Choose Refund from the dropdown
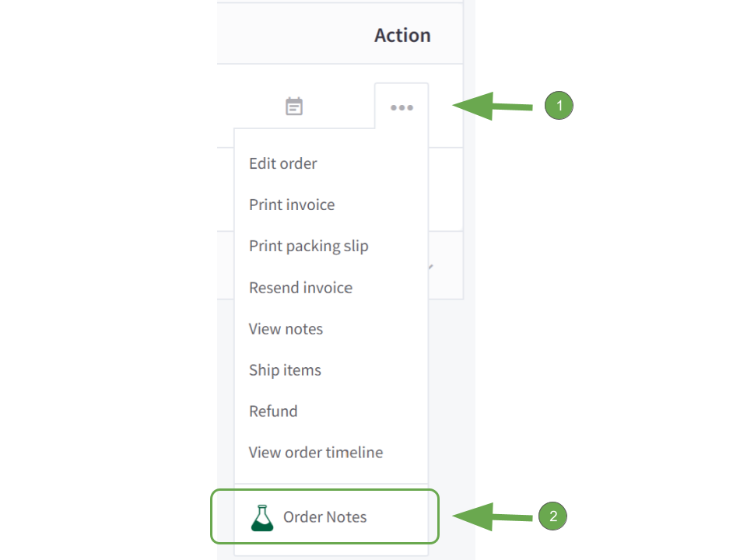The height and width of the screenshot is (560, 747). coord(273,411)
